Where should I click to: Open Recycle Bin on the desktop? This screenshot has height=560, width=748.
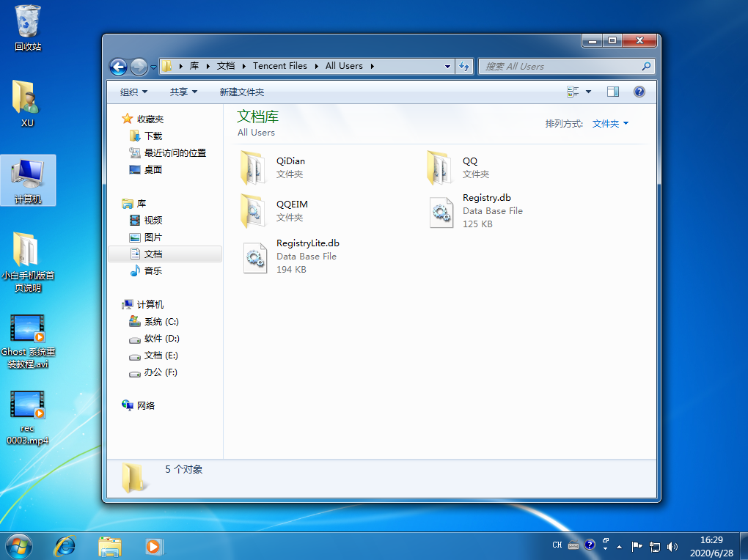pos(28,28)
